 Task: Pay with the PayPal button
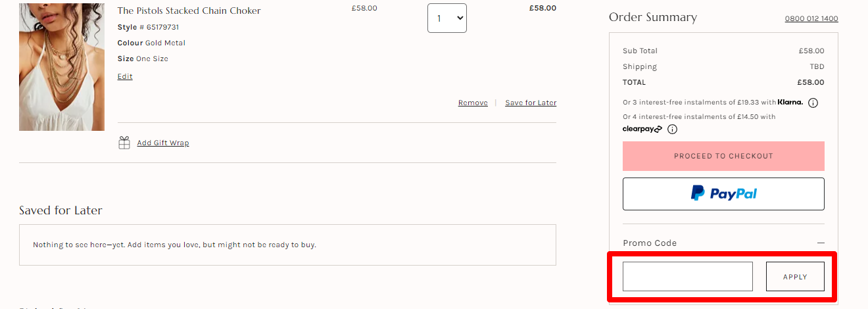coord(723,194)
